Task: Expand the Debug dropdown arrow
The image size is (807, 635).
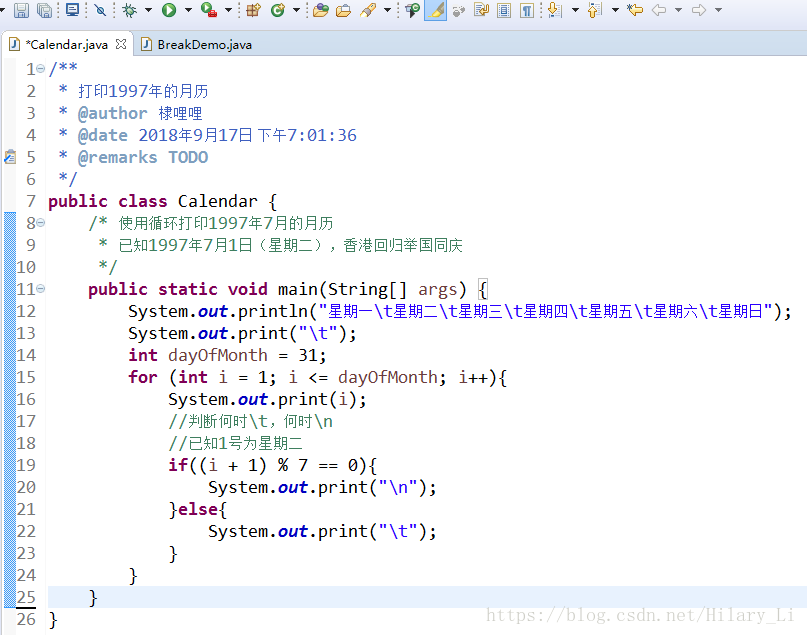Action: tap(148, 10)
